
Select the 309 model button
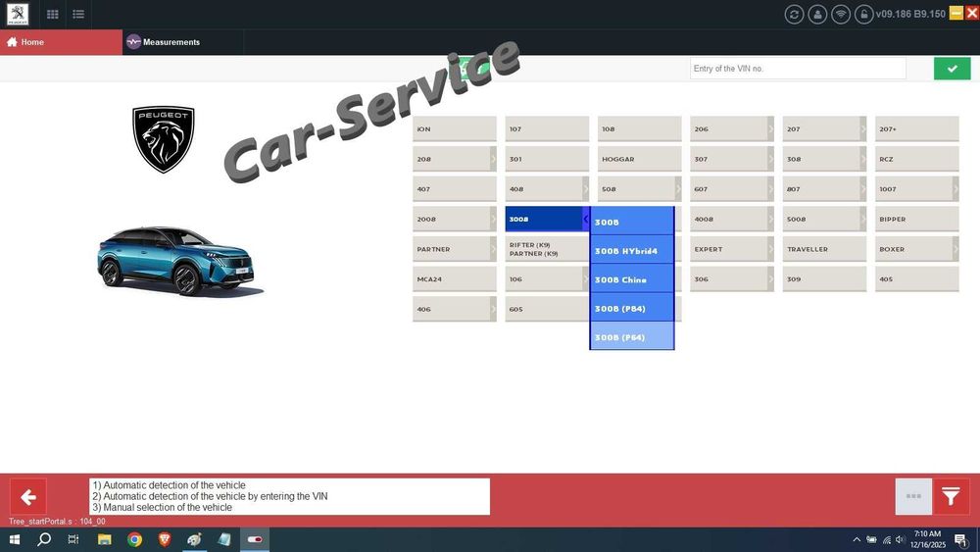pos(824,278)
